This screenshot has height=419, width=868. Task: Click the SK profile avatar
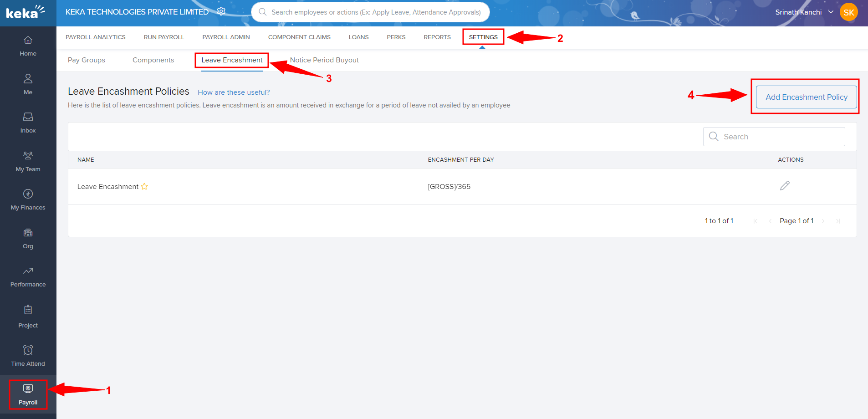[848, 12]
